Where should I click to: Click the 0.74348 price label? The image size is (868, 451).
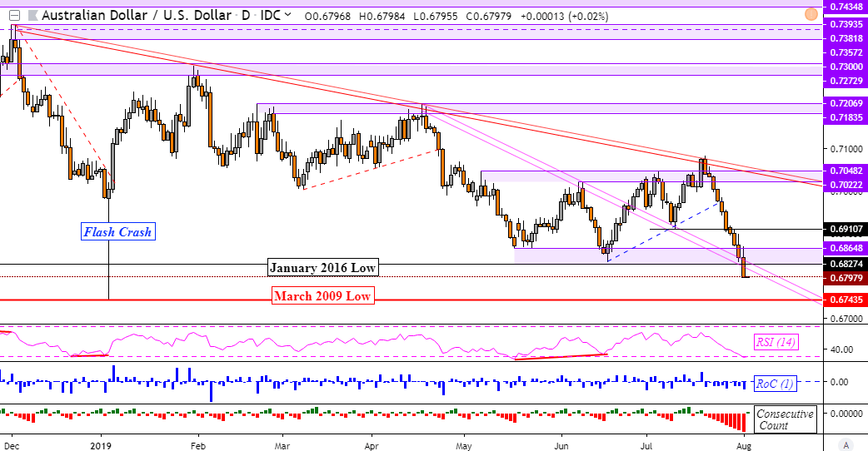(846, 7)
